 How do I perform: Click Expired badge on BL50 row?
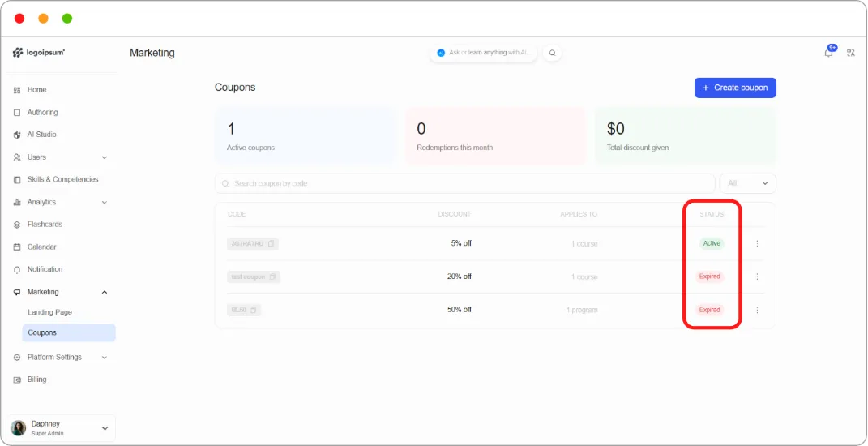(x=710, y=310)
